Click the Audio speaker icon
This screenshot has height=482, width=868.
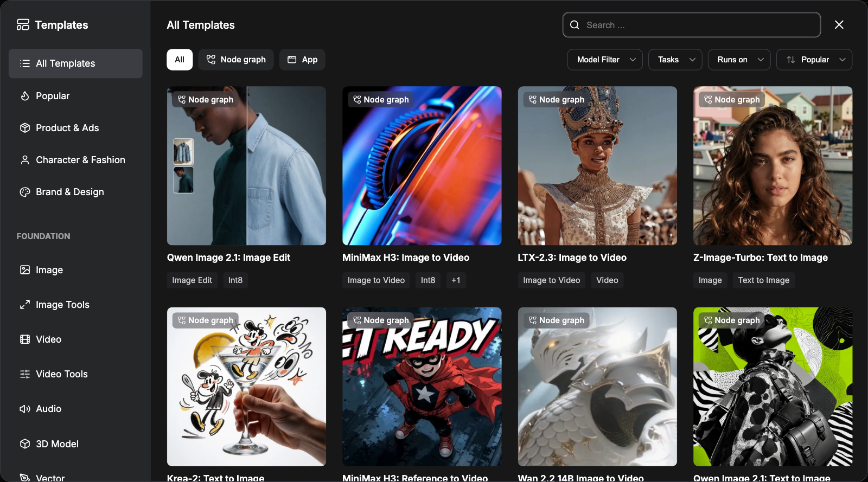[x=25, y=409]
